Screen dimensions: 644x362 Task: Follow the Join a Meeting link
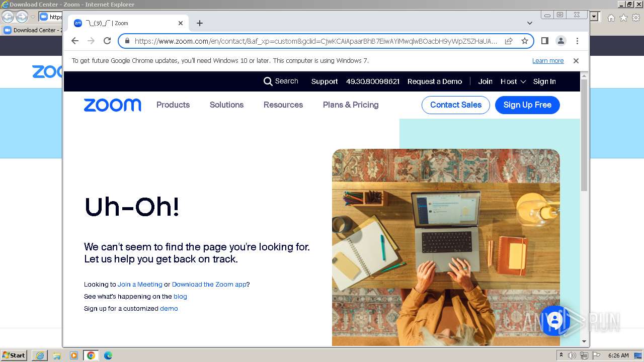[140, 285]
